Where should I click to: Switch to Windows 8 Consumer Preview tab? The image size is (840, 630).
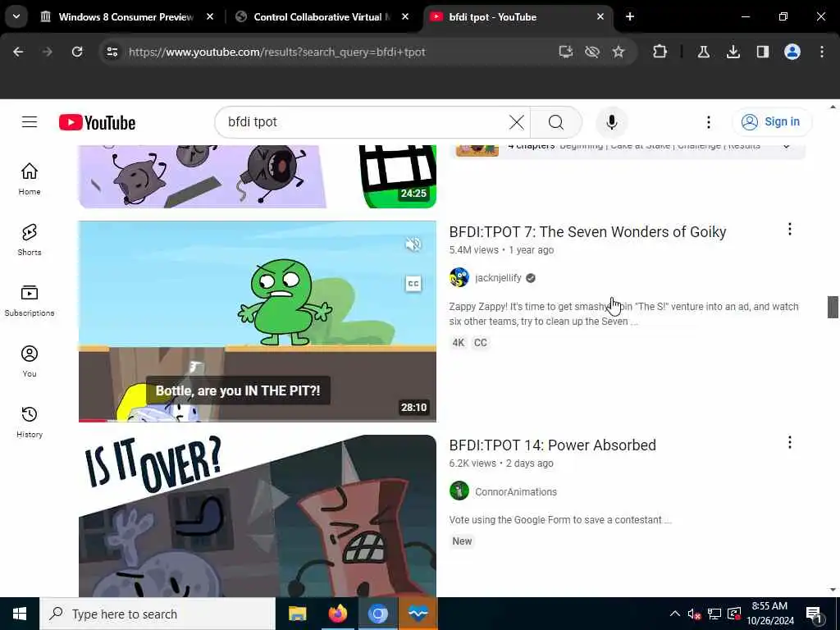click(x=127, y=17)
